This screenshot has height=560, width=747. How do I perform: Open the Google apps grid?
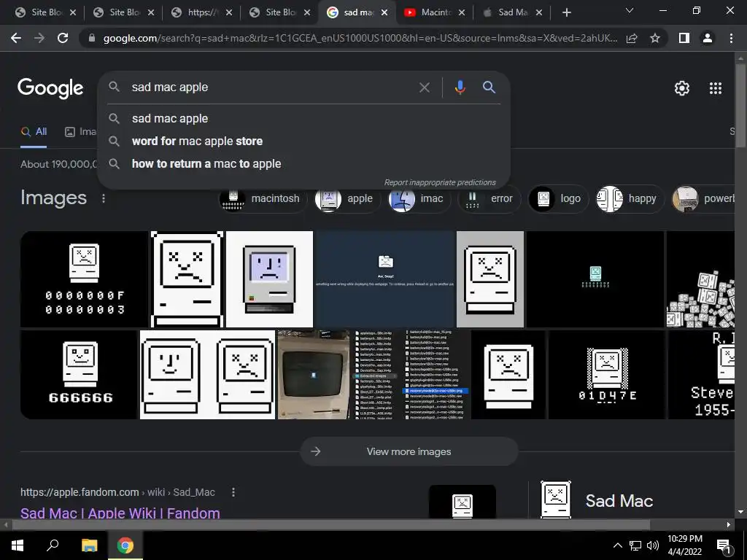click(x=716, y=88)
